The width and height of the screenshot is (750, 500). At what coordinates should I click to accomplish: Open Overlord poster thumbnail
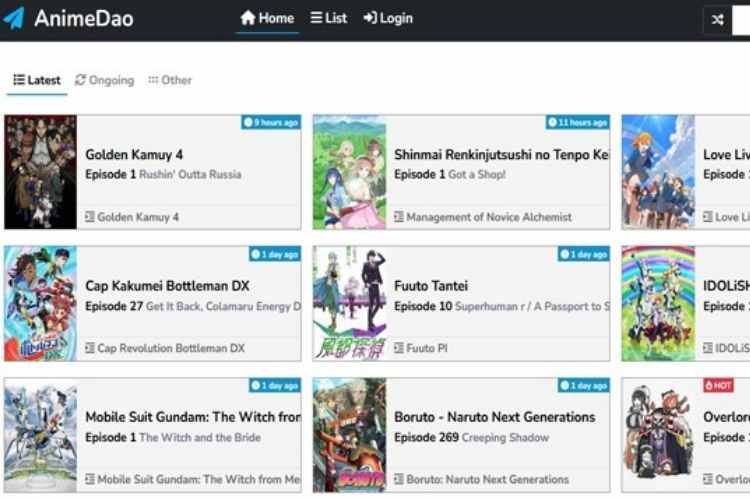(658, 435)
